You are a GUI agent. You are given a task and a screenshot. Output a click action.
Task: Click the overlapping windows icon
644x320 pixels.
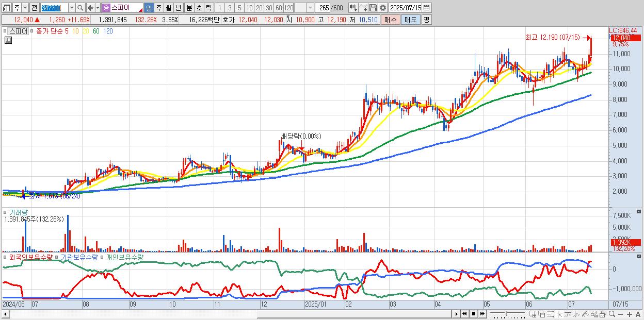tap(541, 314)
